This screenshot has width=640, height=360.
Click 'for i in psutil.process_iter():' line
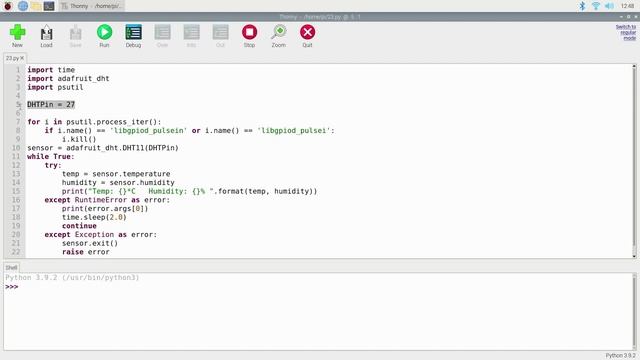94,122
